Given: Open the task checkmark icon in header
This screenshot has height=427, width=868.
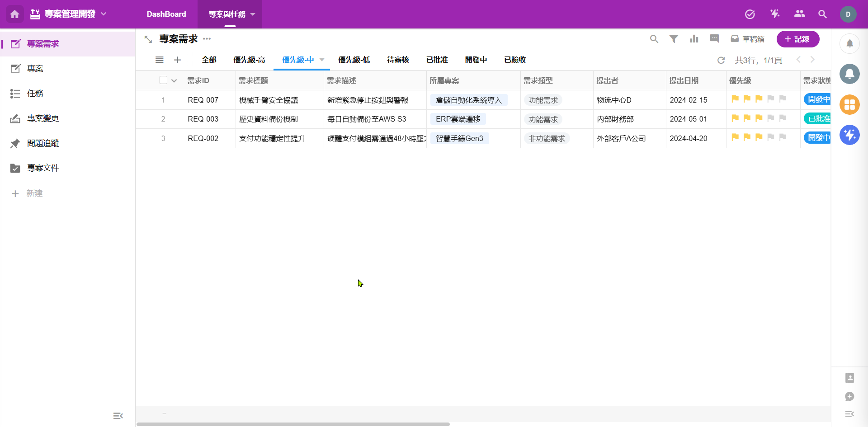Looking at the screenshot, I should point(750,14).
